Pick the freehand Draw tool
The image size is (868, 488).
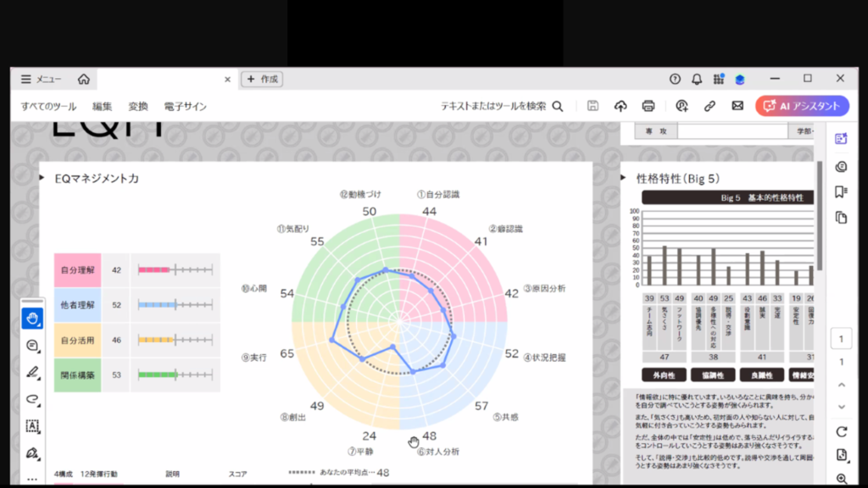[33, 399]
